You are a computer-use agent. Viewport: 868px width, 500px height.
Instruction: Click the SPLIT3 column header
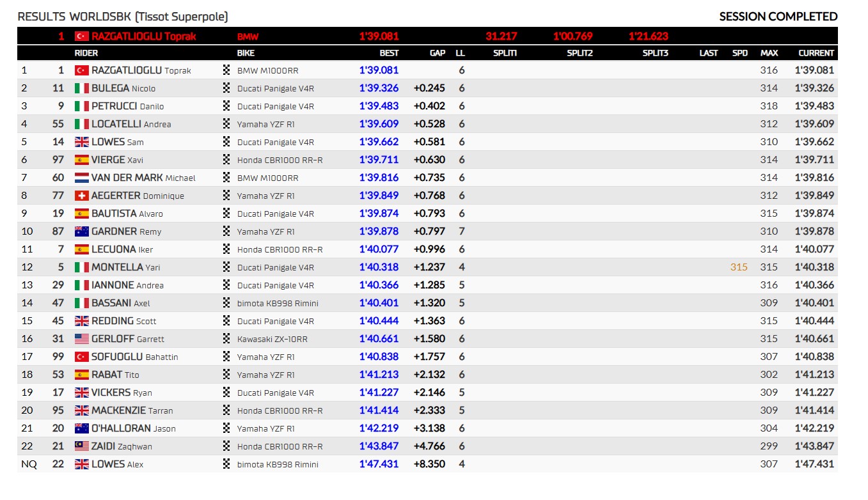[656, 53]
